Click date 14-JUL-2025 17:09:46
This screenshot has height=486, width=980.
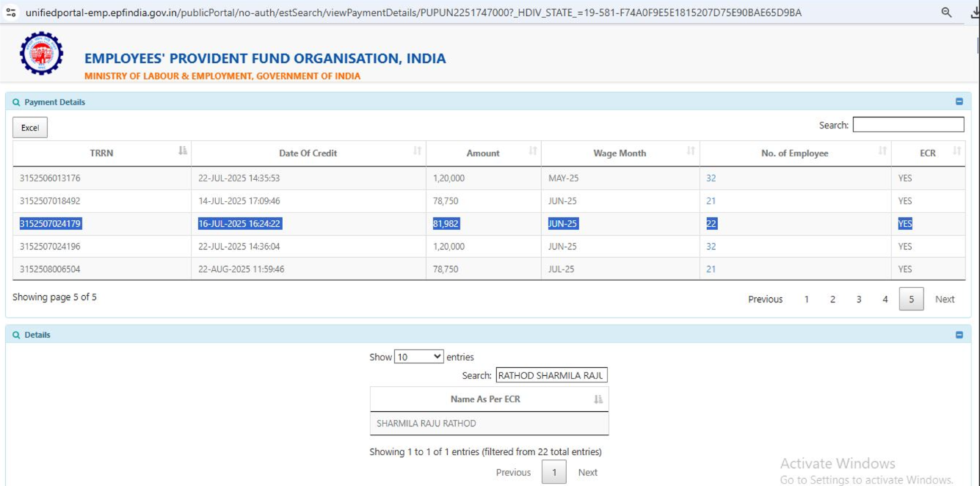tap(239, 201)
